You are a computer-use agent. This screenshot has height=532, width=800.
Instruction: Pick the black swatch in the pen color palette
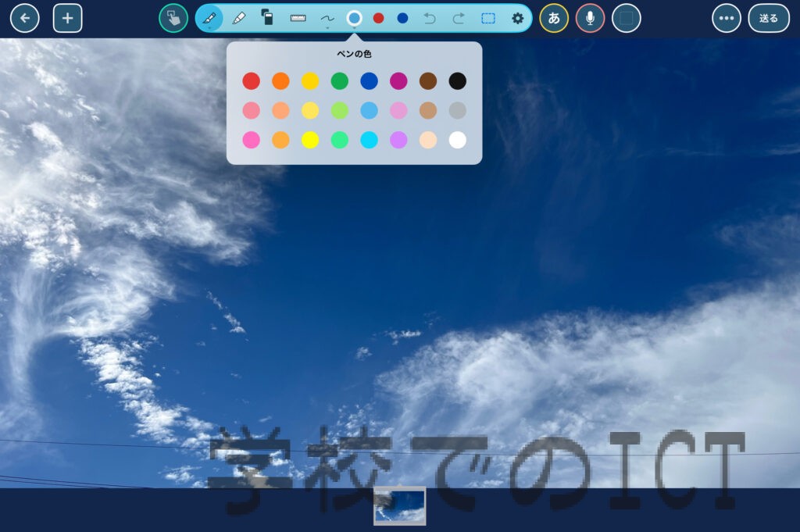458,80
